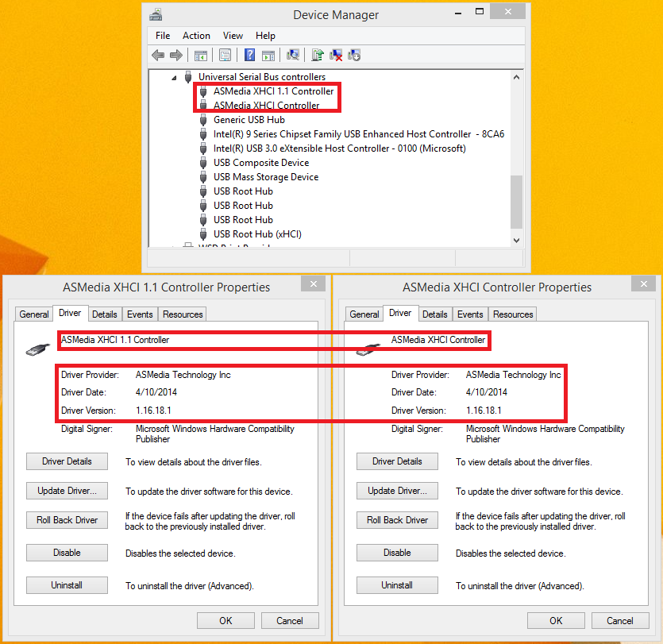Viewport: 663px width, 644px height.
Task: Click USB icon next to USB Mass Storage Device
Action: point(203,177)
